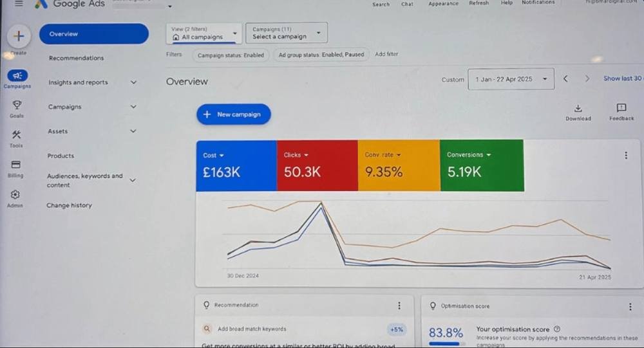
Task: Change the Cost metric dropdown
Action: pyautogui.click(x=213, y=156)
